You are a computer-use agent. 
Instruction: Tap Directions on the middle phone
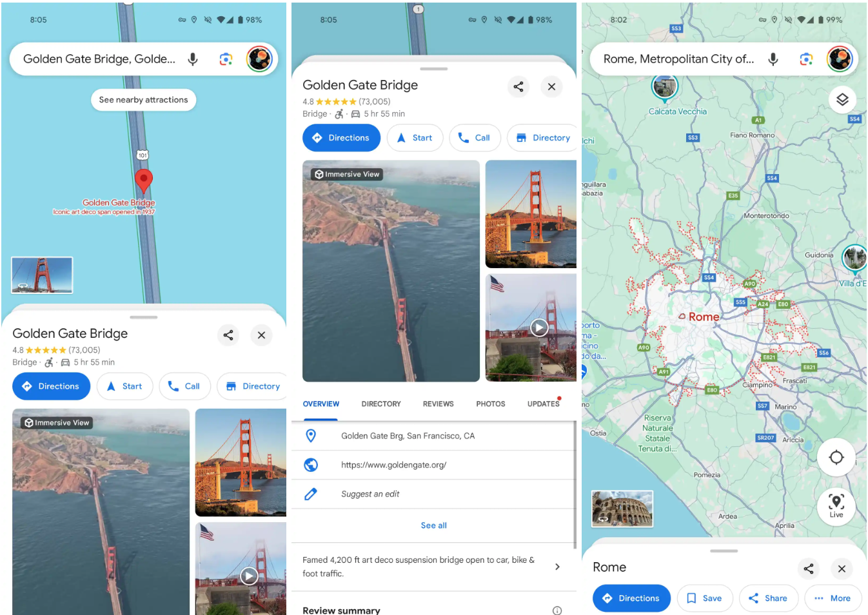click(x=341, y=138)
